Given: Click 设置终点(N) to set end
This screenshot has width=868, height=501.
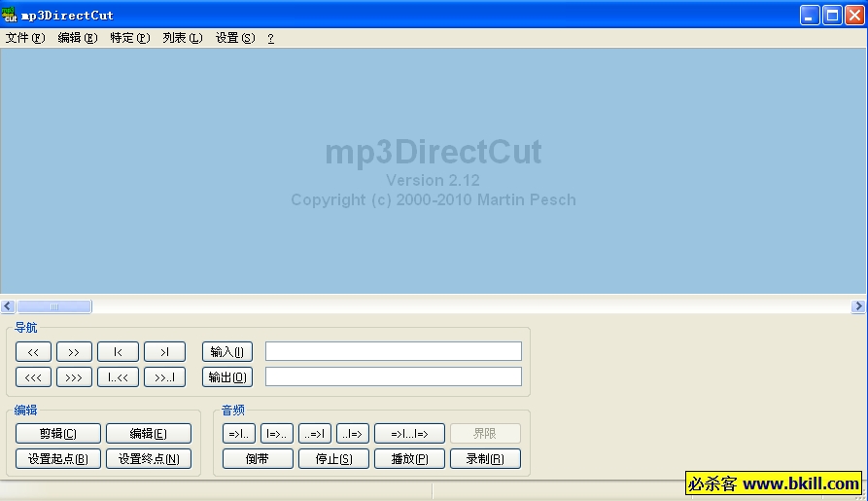Looking at the screenshot, I should 149,459.
